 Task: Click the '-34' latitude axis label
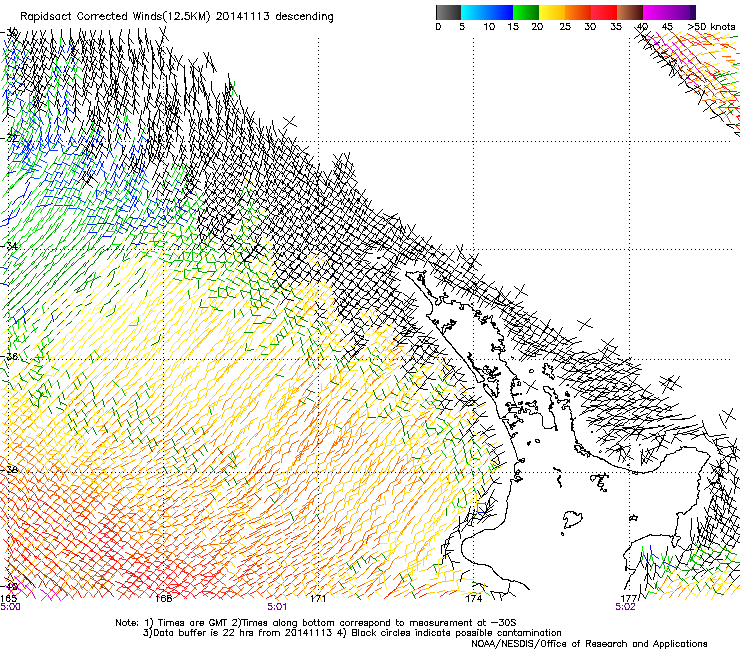point(10,246)
